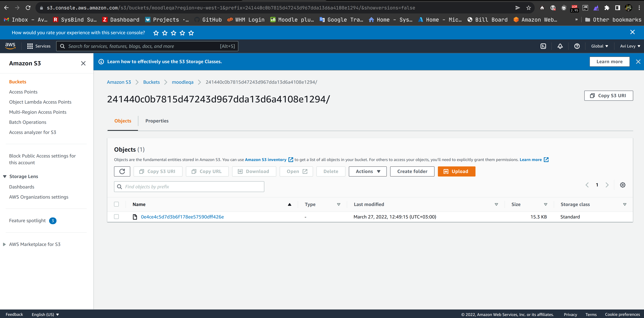Sort by Name column ascending arrow
Viewport: 644px width, 318px height.
[289, 204]
